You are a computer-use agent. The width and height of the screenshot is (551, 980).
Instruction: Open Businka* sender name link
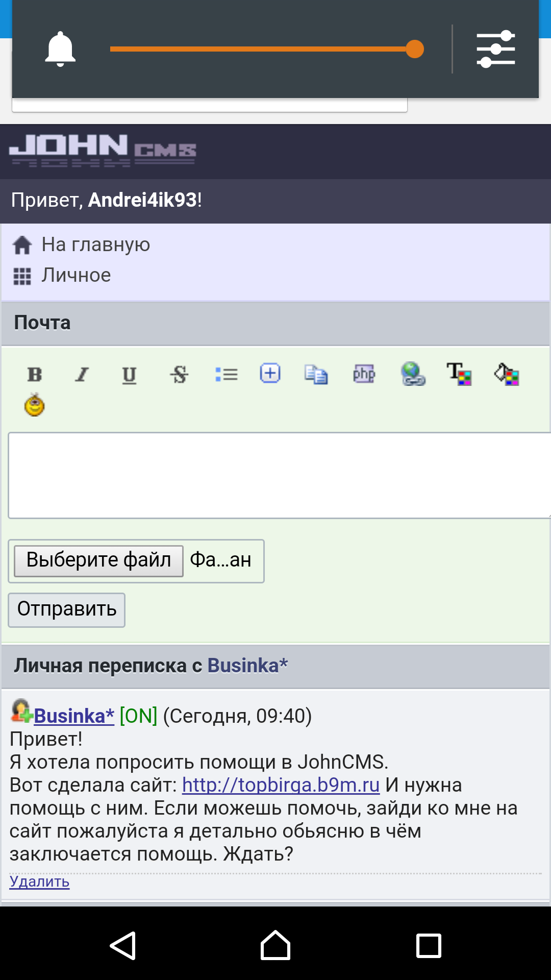pos(74,716)
